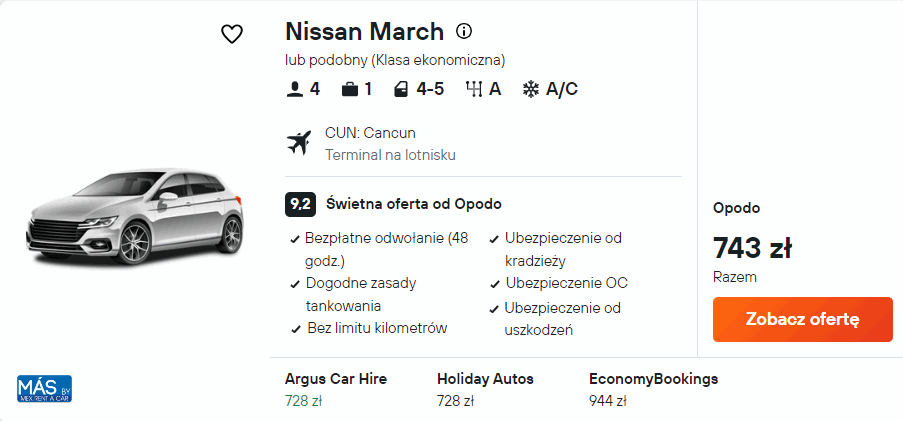Image resolution: width=903 pixels, height=421 pixels.
Task: Select the Argus Car Hire offer
Action: point(335,389)
